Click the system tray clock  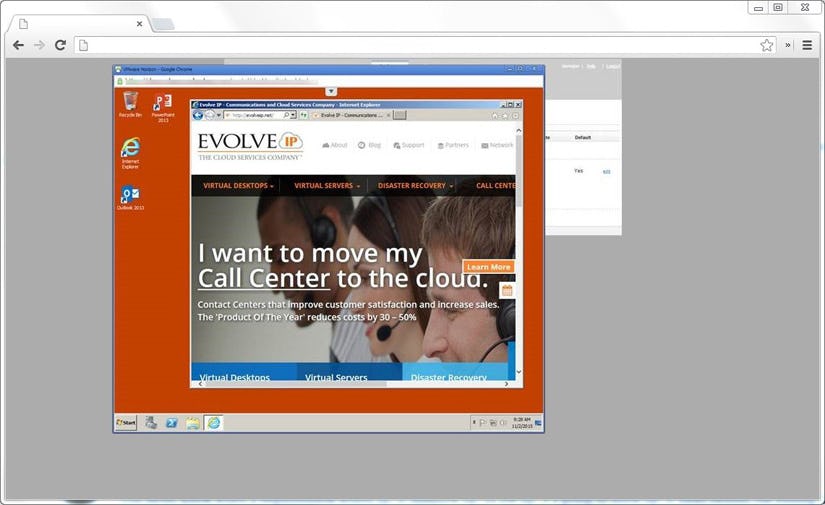coord(522,422)
